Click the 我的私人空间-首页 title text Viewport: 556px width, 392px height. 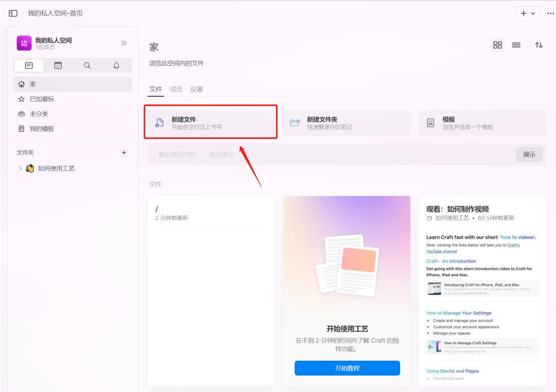[55, 13]
